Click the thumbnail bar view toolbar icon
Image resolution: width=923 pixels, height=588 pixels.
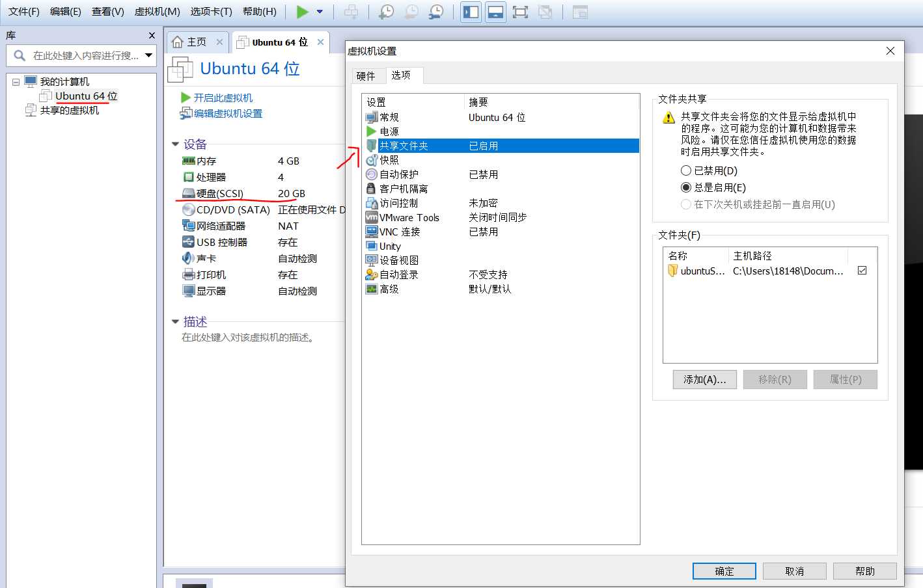[x=495, y=12]
